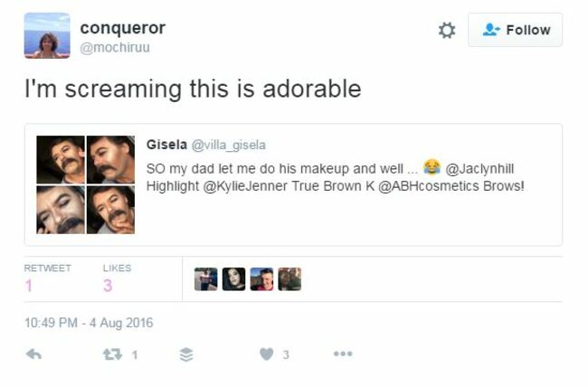Open the dark-haired liker's second avatar

click(233, 279)
